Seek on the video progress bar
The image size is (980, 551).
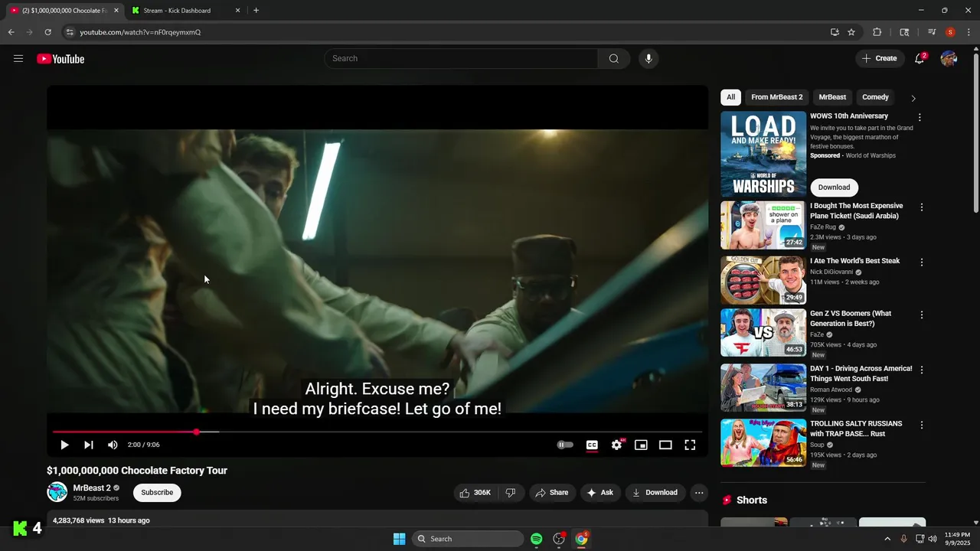[377, 432]
